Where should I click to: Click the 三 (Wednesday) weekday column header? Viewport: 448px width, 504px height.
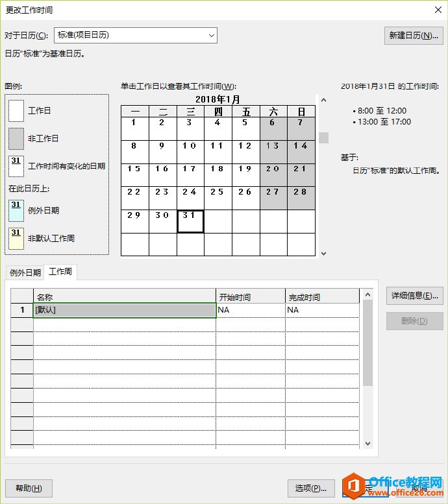click(x=190, y=111)
